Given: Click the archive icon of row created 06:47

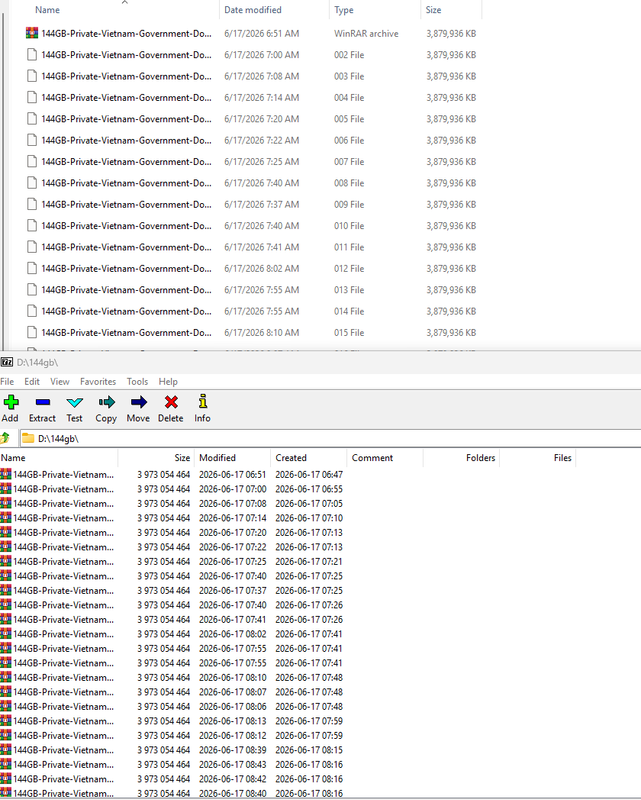Looking at the screenshot, I should 6,474.
